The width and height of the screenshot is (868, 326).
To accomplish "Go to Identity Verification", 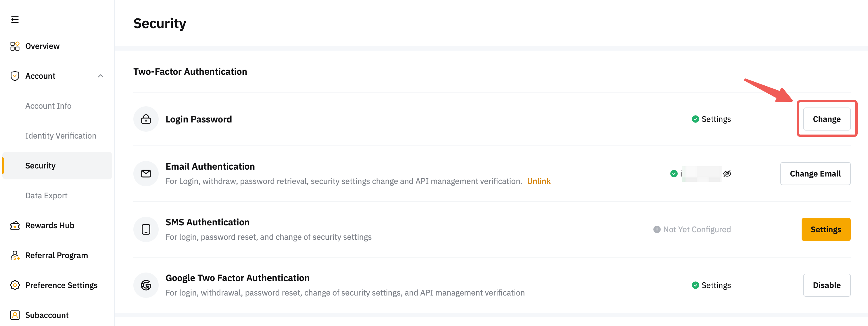I will point(61,136).
